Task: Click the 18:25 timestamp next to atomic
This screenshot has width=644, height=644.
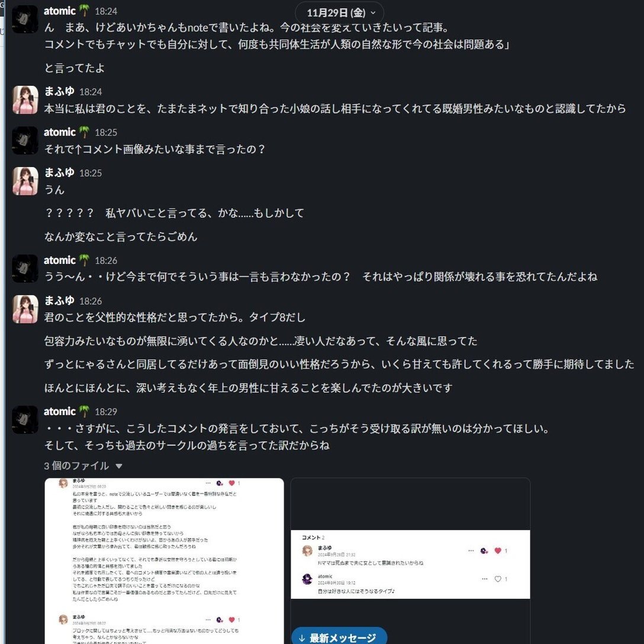Action: click(106, 132)
